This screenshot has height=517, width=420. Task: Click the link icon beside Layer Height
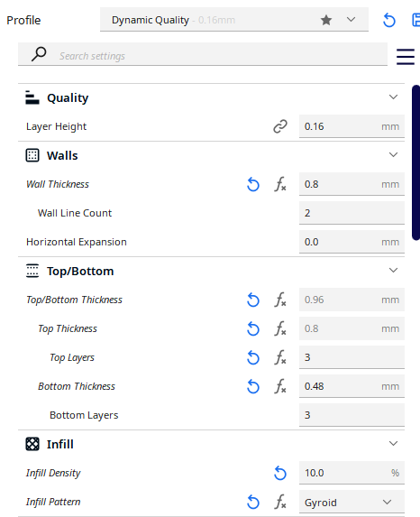(x=280, y=126)
